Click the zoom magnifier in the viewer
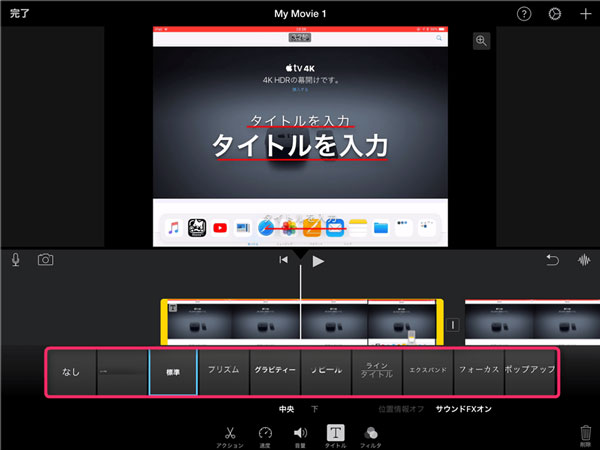 (x=481, y=41)
